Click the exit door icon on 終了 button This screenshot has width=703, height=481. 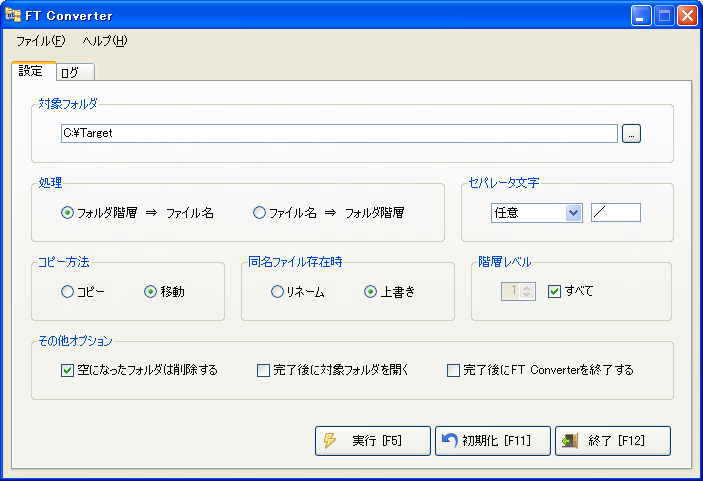tap(569, 441)
